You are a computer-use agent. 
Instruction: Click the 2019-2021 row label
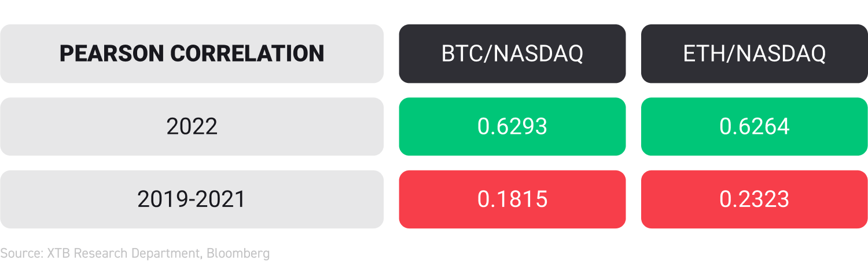(192, 199)
